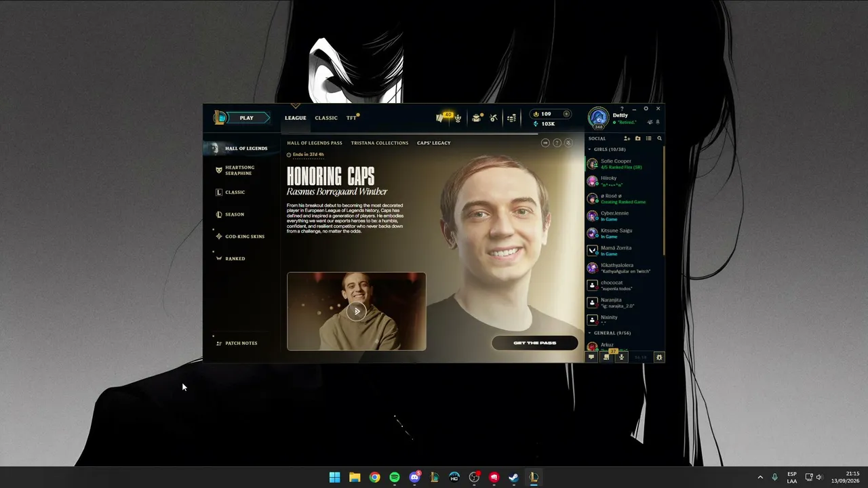
Task: Click the add friend icon
Action: pos(627,138)
